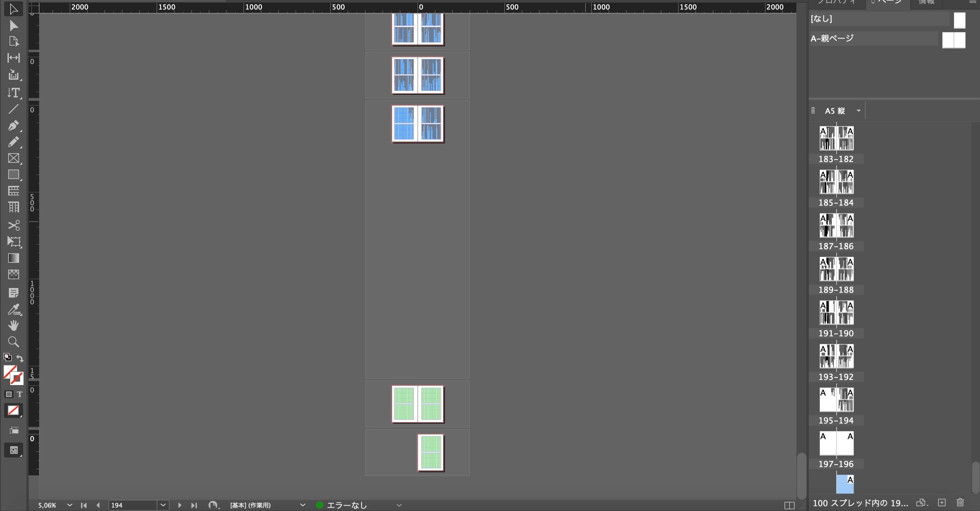Open the A5 縦 page size dropdown
Viewport: 980px width, 511px height.
click(x=858, y=111)
